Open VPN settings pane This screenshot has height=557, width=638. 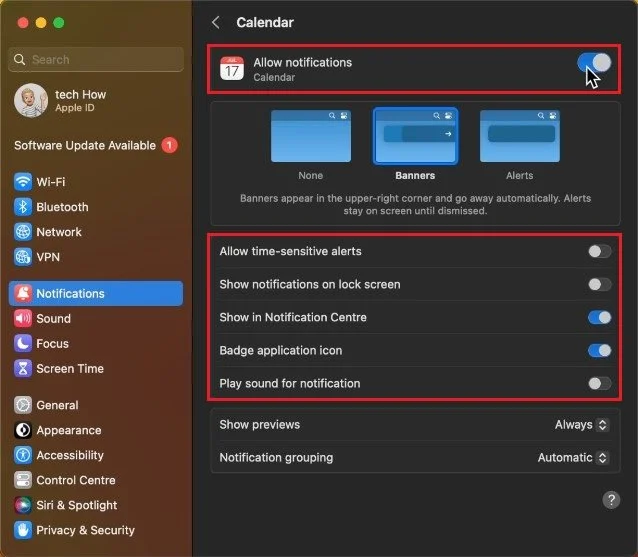coord(96,257)
